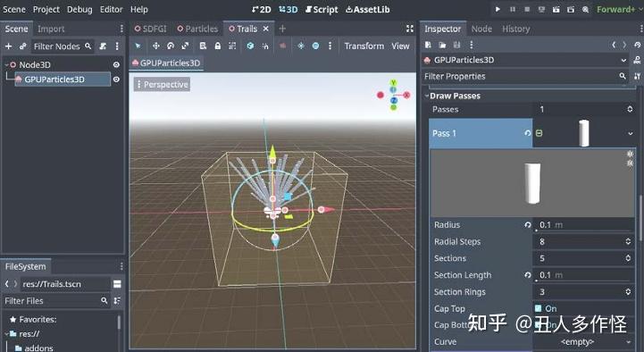The image size is (644, 352).
Task: Click the Filter Properties field
Action: click(x=525, y=76)
